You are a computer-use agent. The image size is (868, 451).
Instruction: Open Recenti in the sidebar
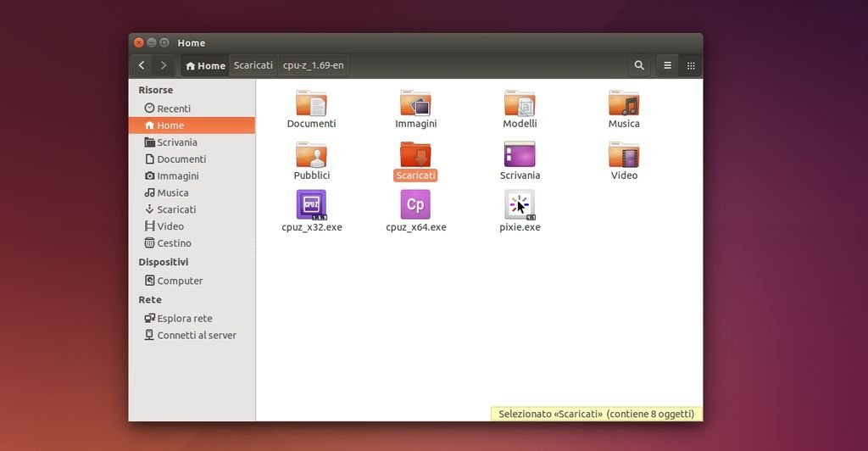[x=173, y=109]
